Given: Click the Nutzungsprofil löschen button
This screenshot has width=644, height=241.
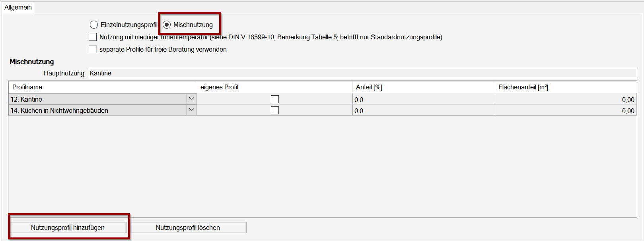Looking at the screenshot, I should [x=188, y=228].
